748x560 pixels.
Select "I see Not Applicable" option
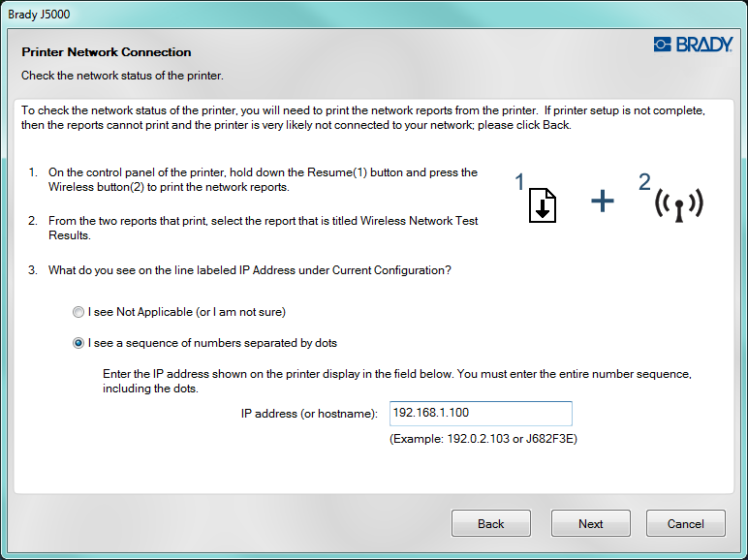point(78,312)
